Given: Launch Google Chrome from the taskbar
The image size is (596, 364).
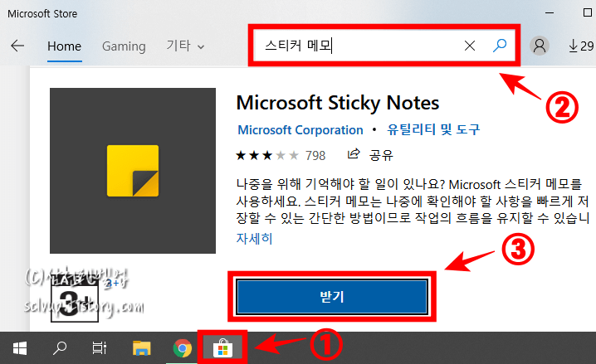Looking at the screenshot, I should (183, 348).
